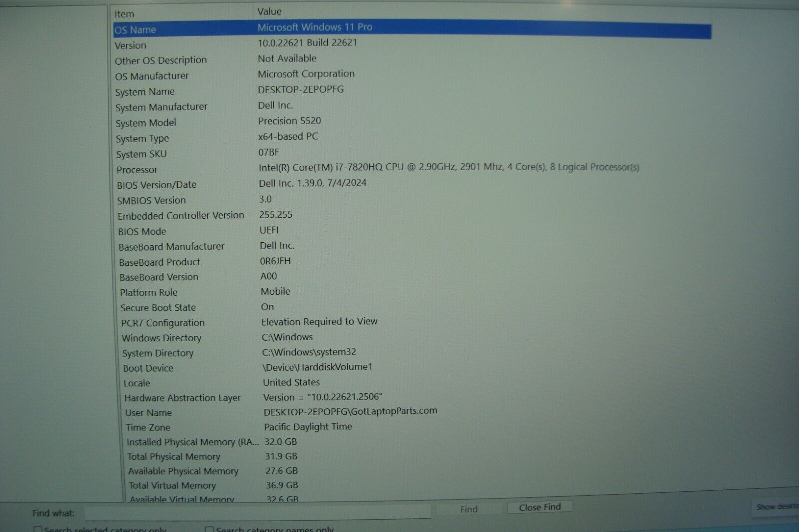This screenshot has width=799, height=532.
Task: Click the value Pacific Daylight Time
Action: coord(308,427)
